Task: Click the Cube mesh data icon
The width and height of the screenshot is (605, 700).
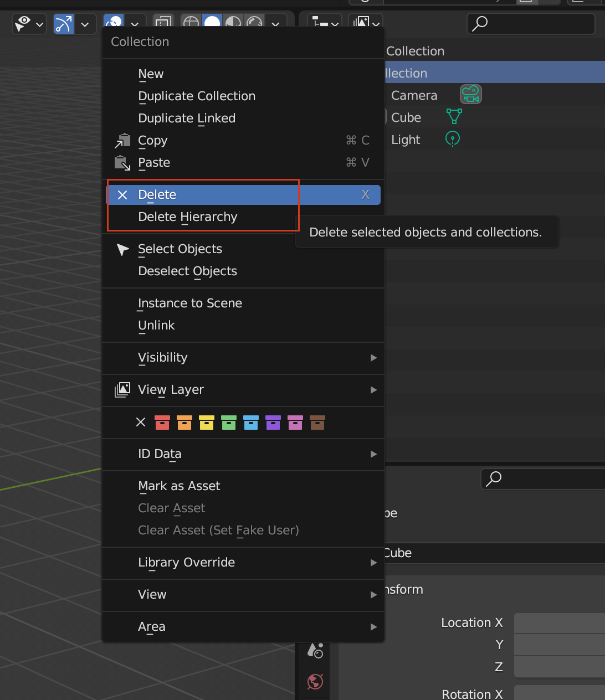Action: (454, 117)
